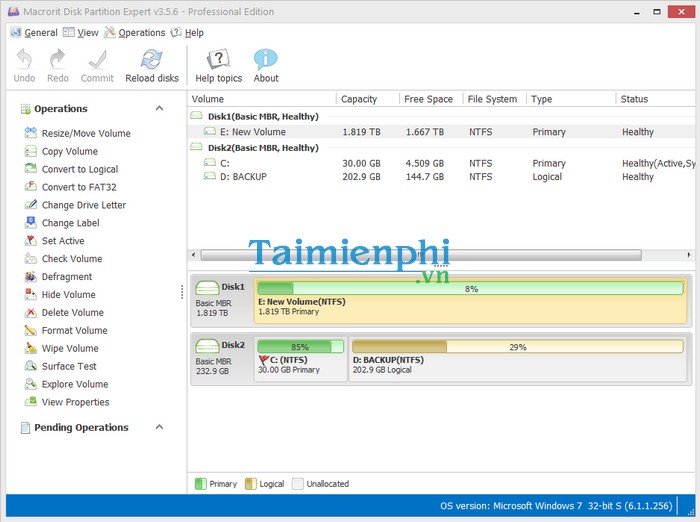
Task: Select Convert to FAT32
Action: pyautogui.click(x=79, y=187)
